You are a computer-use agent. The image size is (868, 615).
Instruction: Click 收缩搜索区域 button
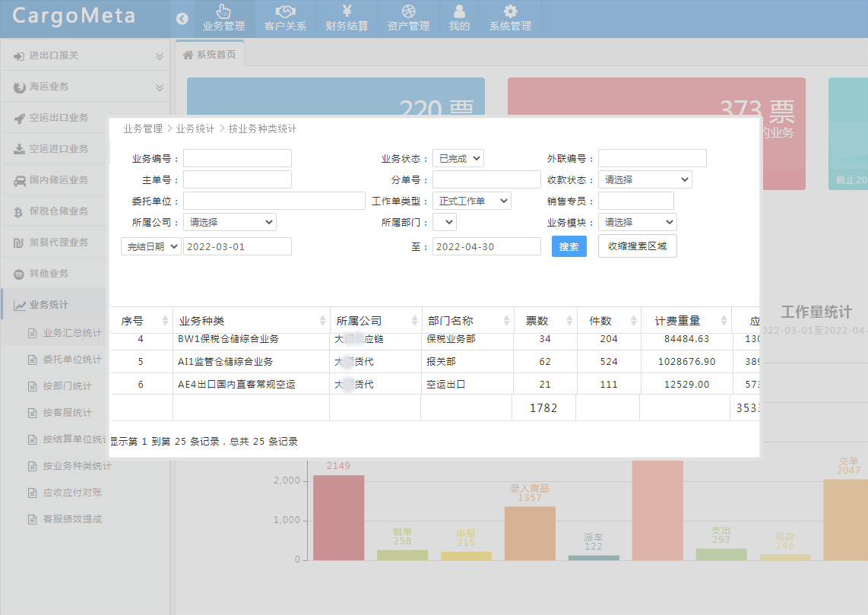click(637, 246)
